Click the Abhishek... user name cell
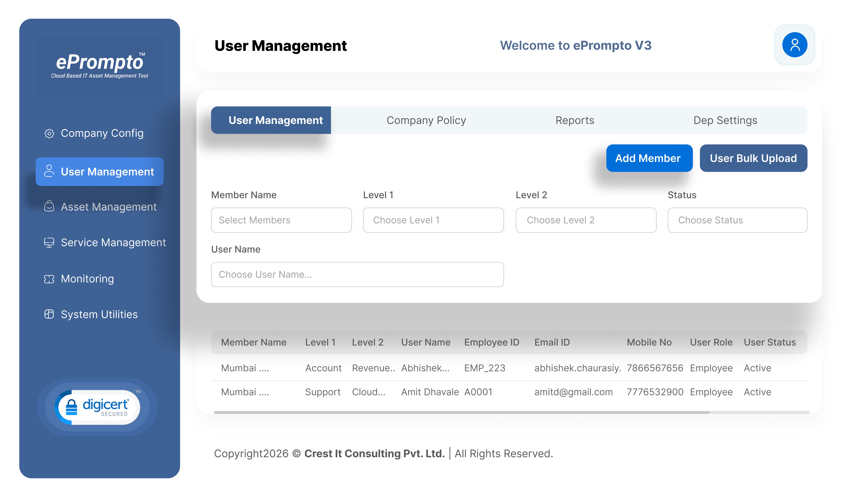Viewport: 842px width, 504px height. (425, 368)
